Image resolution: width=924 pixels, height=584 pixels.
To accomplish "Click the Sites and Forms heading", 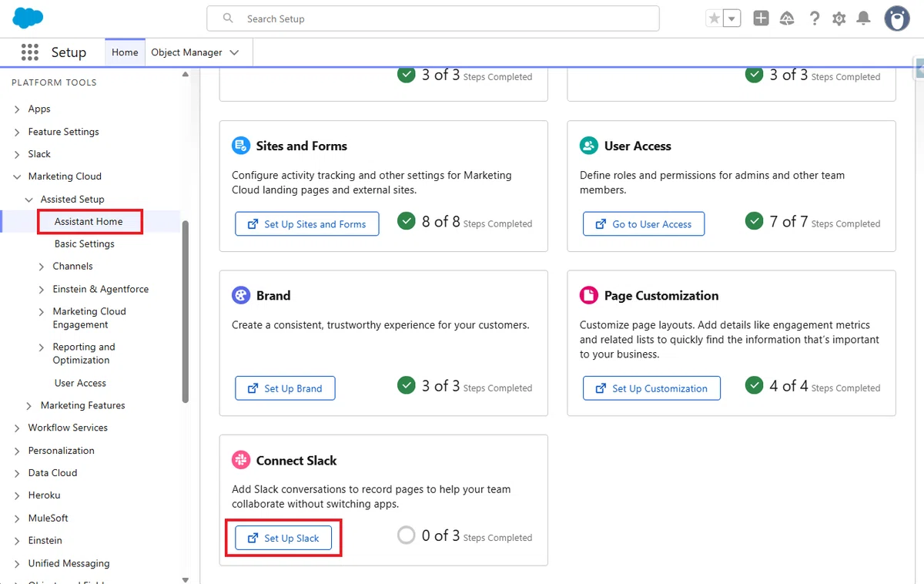I will click(x=302, y=146).
